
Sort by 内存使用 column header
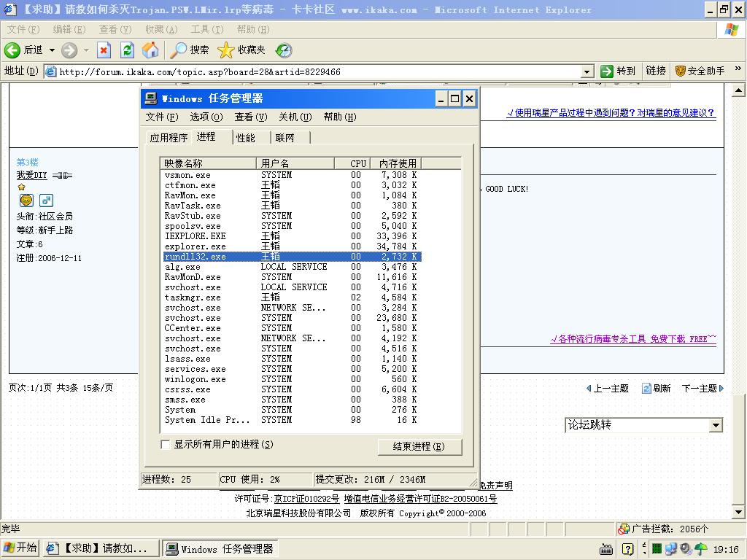pos(397,163)
